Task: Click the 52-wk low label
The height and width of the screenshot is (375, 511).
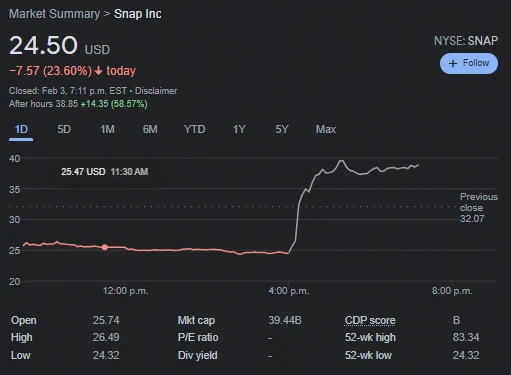Action: coord(368,355)
